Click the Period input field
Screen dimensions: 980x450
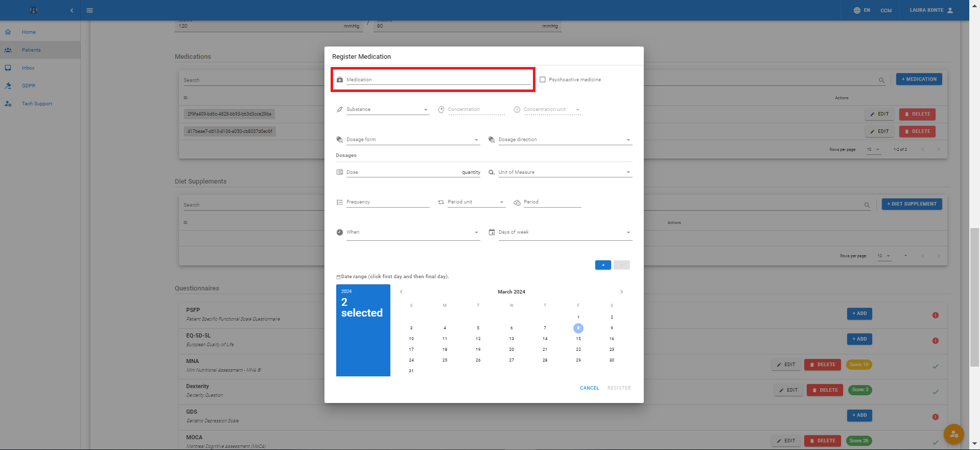click(552, 202)
